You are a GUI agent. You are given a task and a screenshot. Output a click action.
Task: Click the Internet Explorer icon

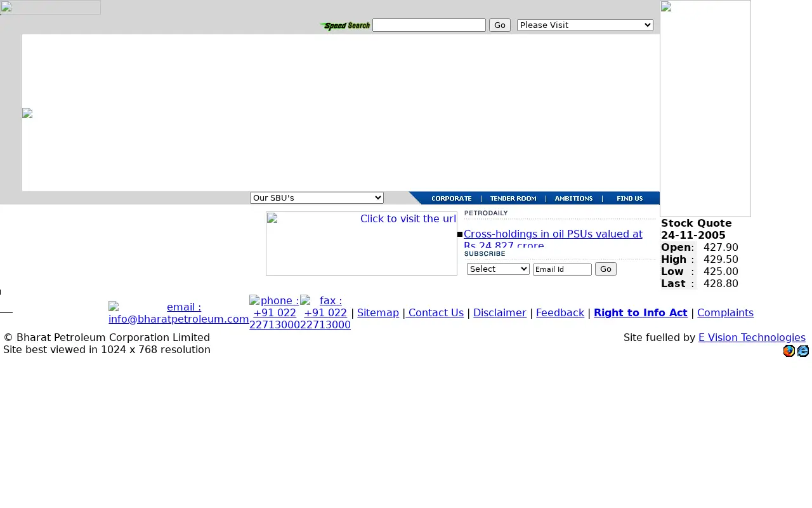pos(803,351)
